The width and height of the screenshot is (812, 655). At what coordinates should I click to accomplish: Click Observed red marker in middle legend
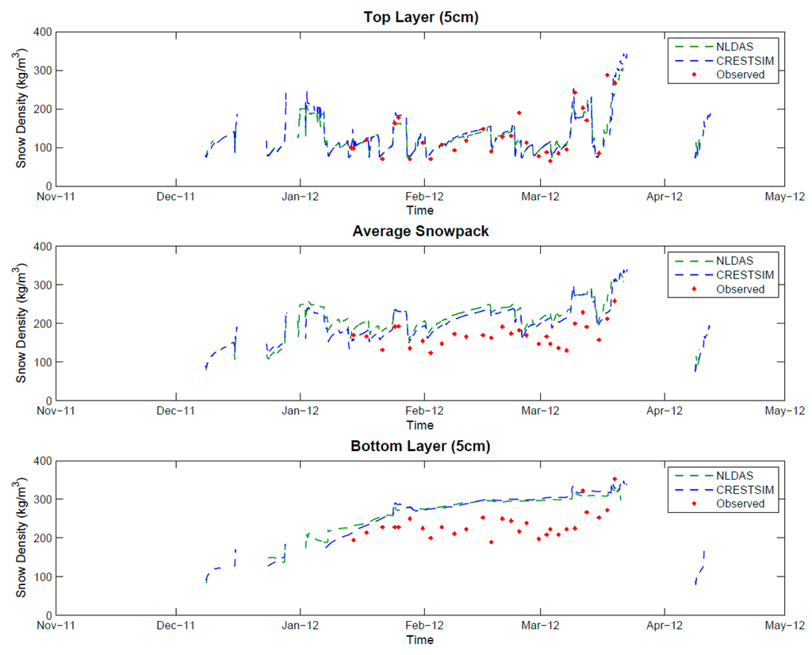tap(692, 289)
